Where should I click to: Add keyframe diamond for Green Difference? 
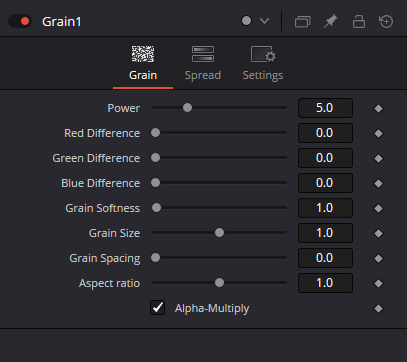[378, 158]
